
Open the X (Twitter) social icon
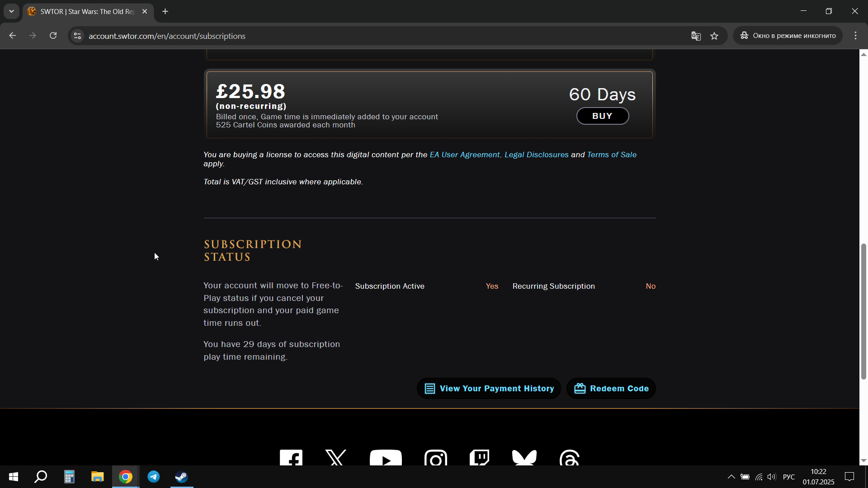coord(336,458)
